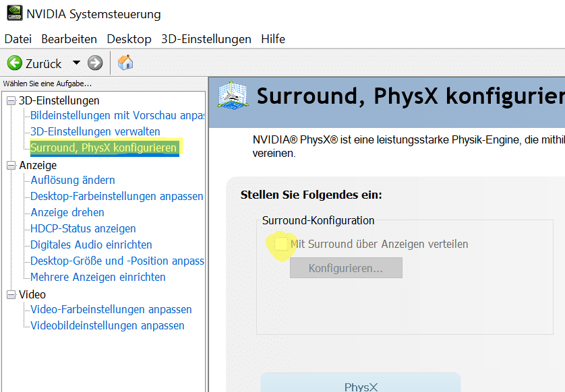Open Digitales Audio einrichten
The image size is (565, 392).
click(x=91, y=244)
